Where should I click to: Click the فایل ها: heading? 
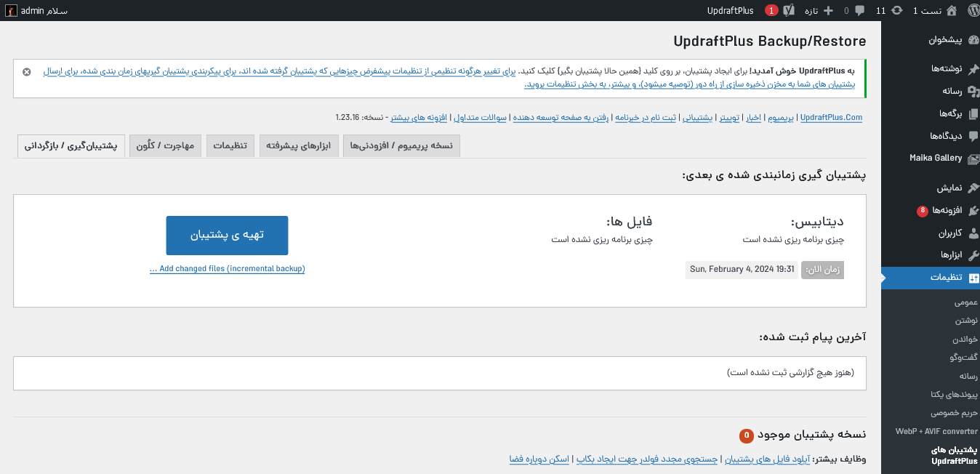click(x=630, y=222)
